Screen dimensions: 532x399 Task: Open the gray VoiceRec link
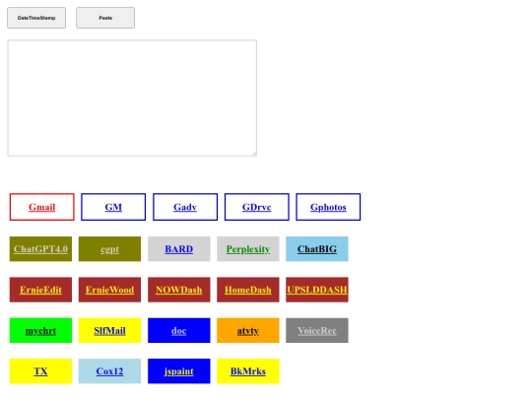pos(317,330)
